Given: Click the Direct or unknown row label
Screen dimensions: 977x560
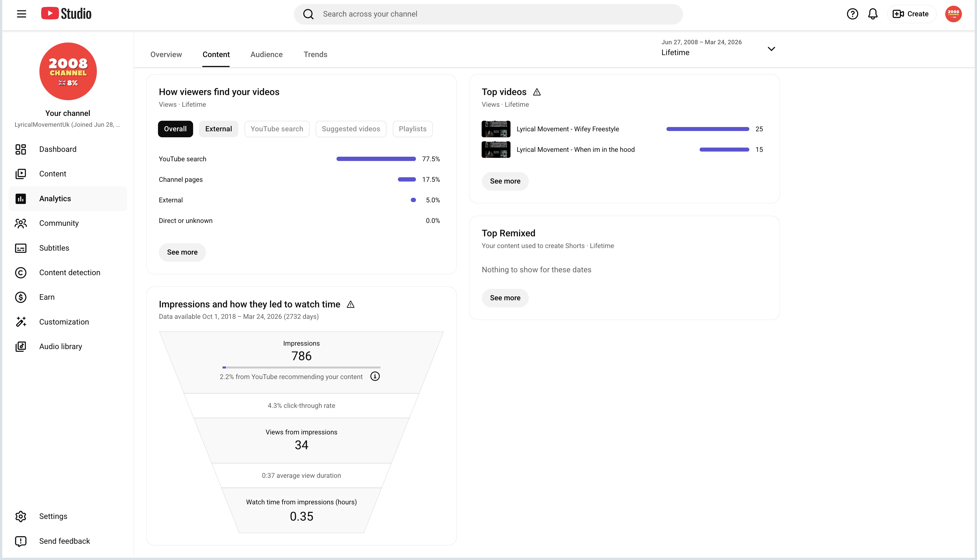Looking at the screenshot, I should [186, 221].
